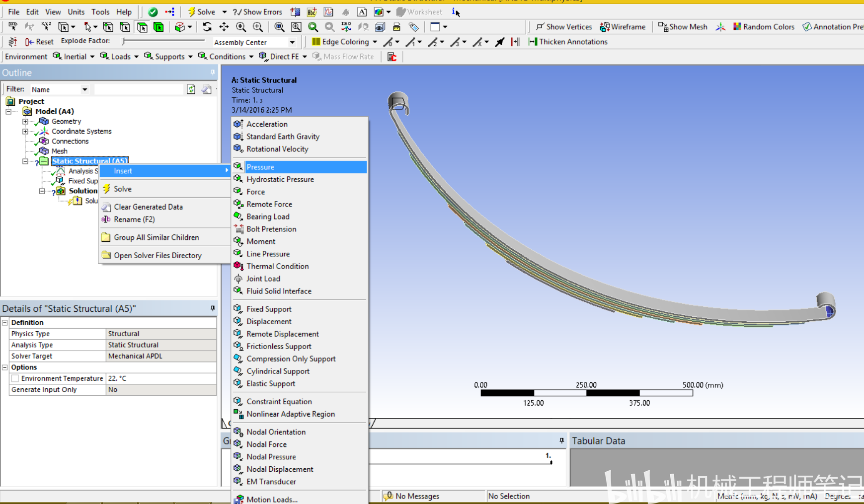Click the Refresh search icon beside Filter
This screenshot has height=504, width=864.
click(x=191, y=89)
